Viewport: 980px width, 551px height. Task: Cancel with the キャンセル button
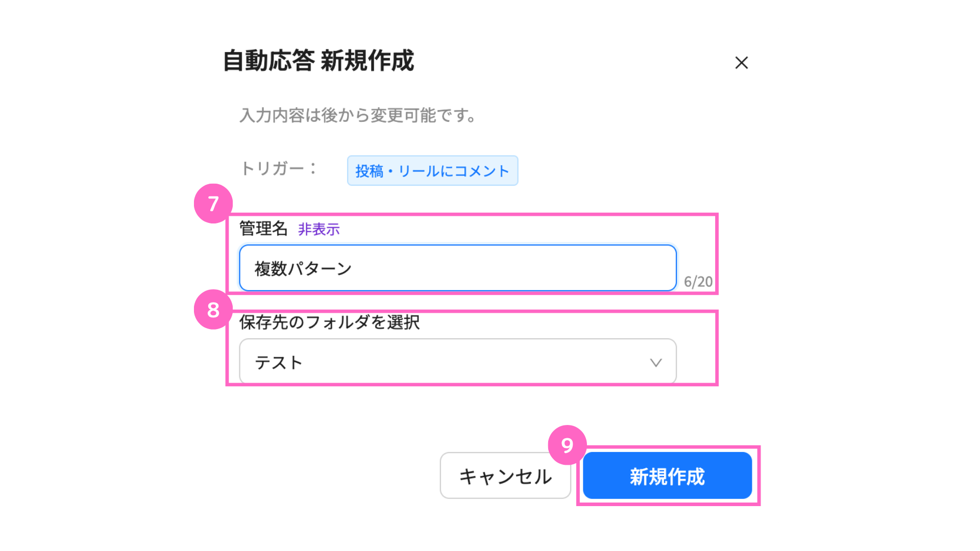pyautogui.click(x=505, y=476)
